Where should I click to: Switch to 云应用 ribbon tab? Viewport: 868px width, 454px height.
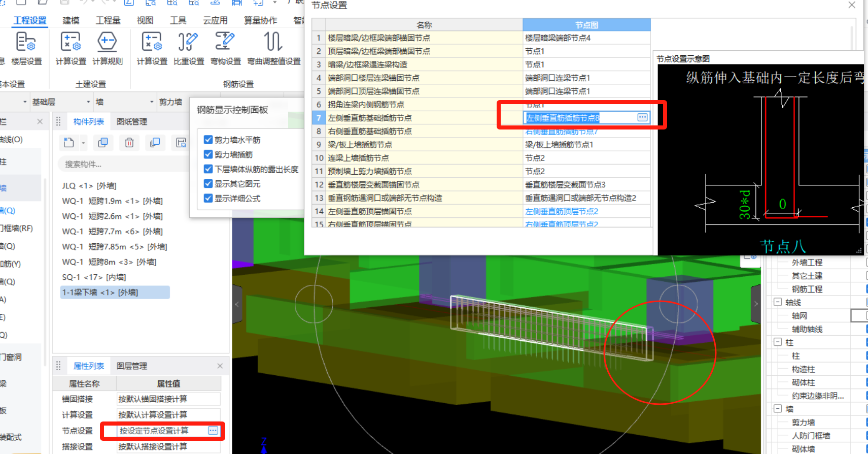click(x=215, y=20)
